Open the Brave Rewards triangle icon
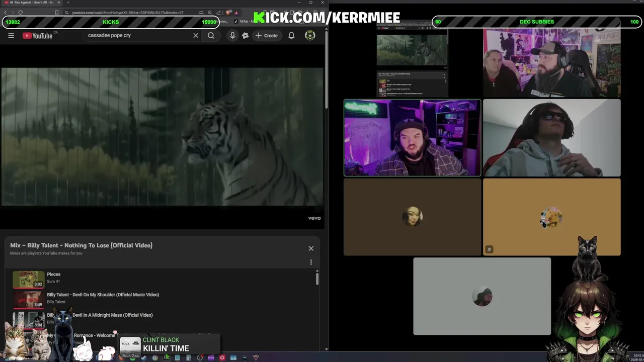Image resolution: width=644 pixels, height=362 pixels. point(235,13)
